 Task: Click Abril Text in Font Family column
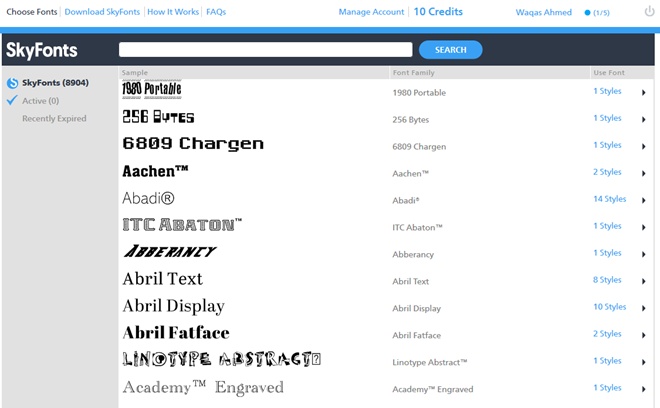click(410, 281)
